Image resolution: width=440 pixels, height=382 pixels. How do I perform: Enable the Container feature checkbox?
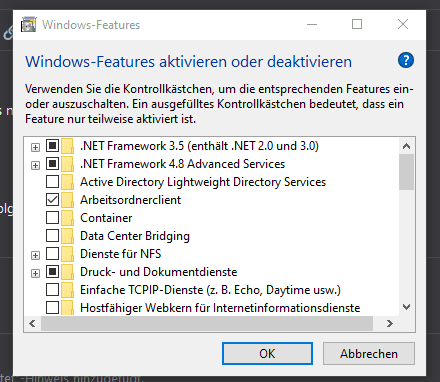[52, 218]
